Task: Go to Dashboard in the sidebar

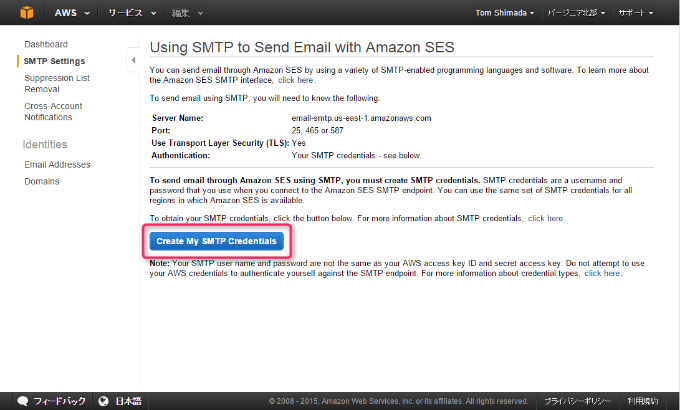Action: [46, 44]
